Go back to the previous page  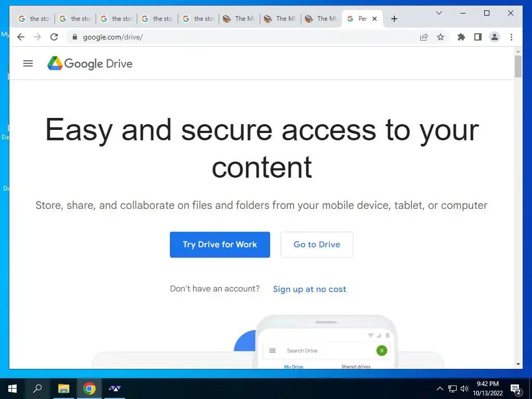click(21, 37)
